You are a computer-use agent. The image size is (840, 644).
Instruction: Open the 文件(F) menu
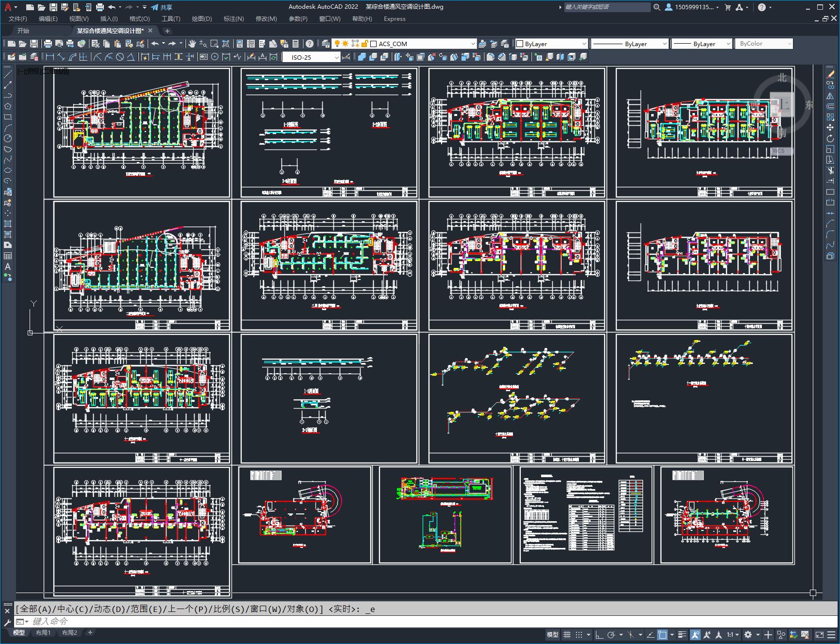click(18, 18)
